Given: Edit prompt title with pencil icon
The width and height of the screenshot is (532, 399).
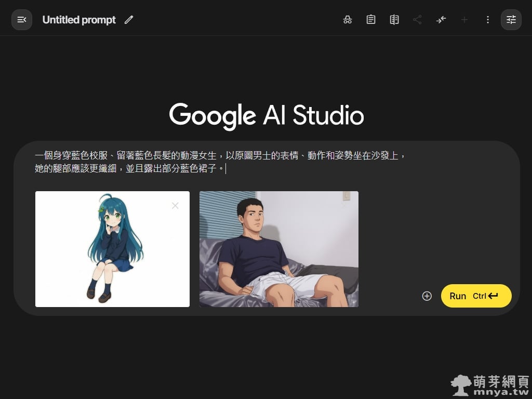Looking at the screenshot, I should [129, 20].
